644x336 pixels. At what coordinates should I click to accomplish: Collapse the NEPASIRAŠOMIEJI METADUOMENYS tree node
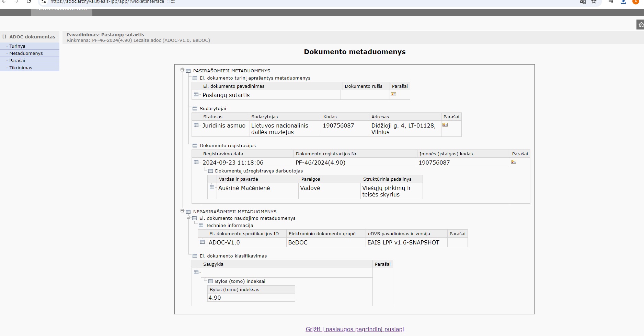coord(182,211)
